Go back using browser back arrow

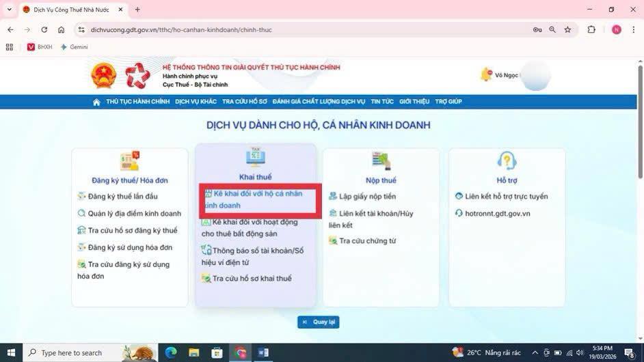point(10,29)
